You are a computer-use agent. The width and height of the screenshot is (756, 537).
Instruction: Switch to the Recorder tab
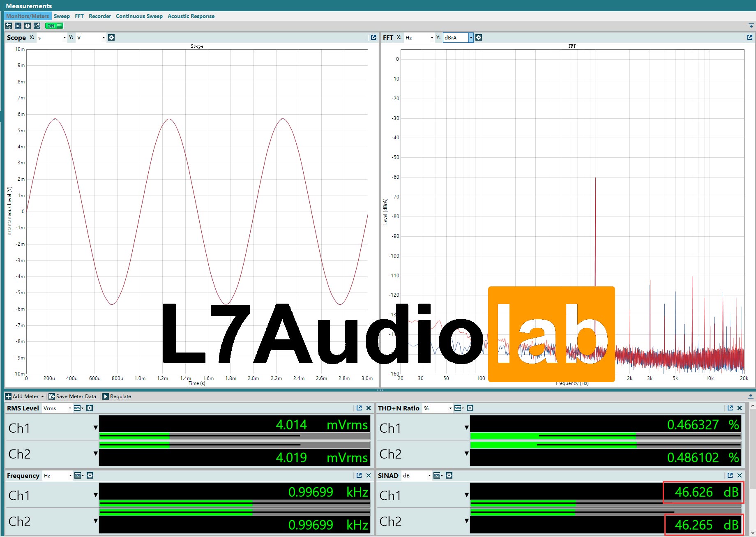click(x=100, y=16)
